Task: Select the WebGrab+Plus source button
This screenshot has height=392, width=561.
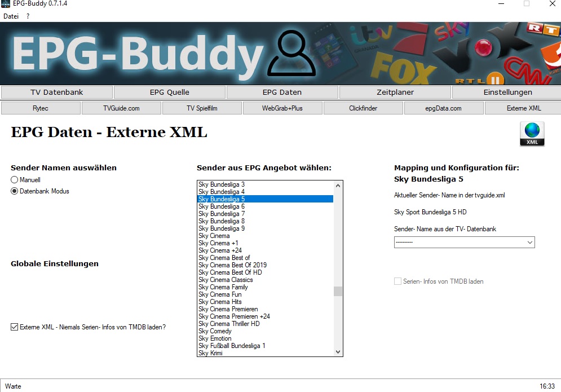Action: (282, 108)
